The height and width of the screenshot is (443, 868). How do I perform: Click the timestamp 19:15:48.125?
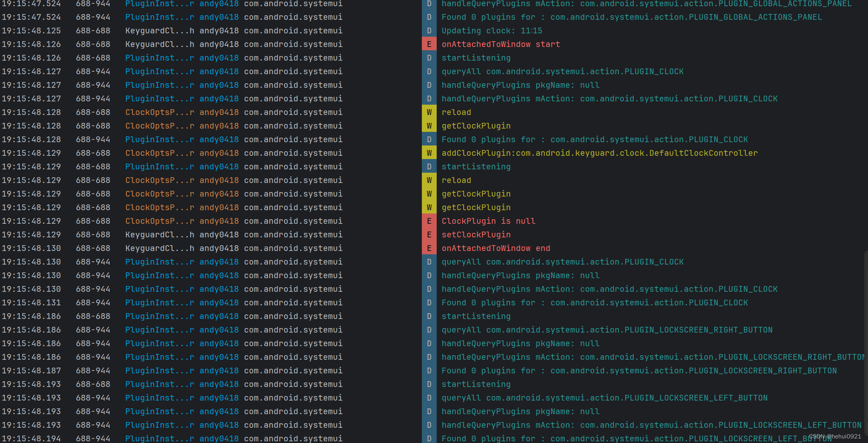(x=31, y=31)
